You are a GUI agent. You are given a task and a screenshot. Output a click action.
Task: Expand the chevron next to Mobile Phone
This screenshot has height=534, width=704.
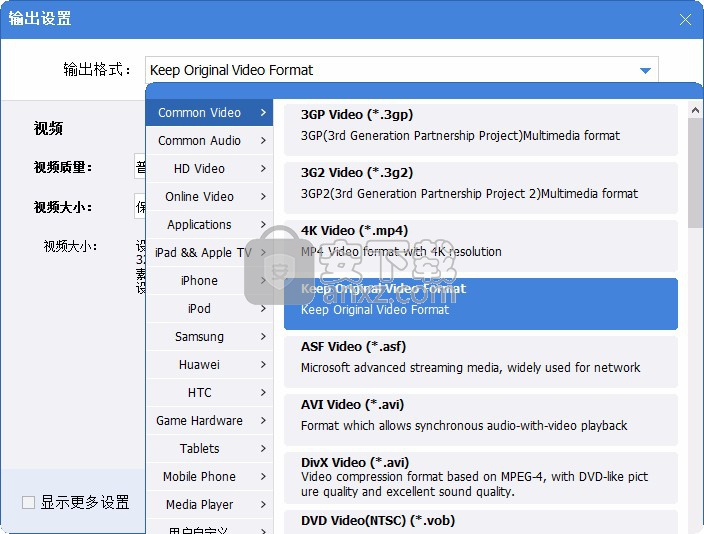click(x=264, y=477)
